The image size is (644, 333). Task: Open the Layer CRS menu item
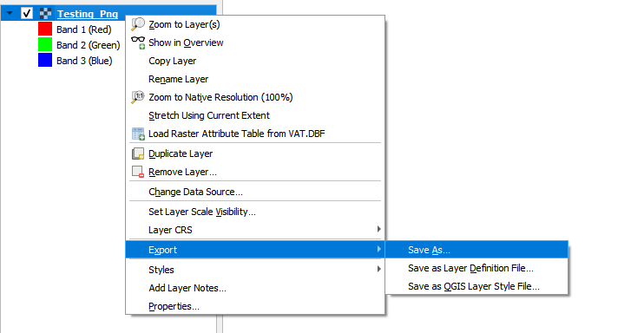(255, 230)
